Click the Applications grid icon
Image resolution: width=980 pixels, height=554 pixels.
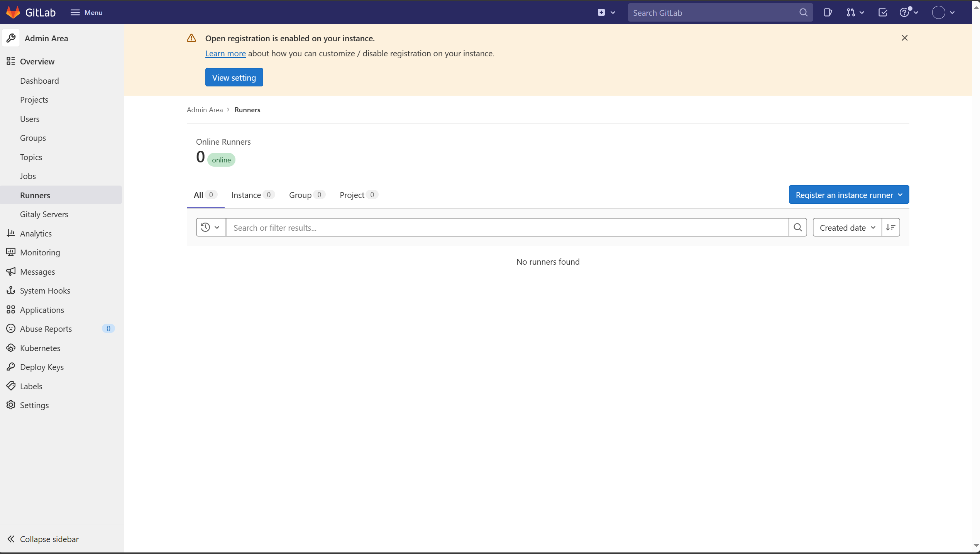pyautogui.click(x=11, y=309)
